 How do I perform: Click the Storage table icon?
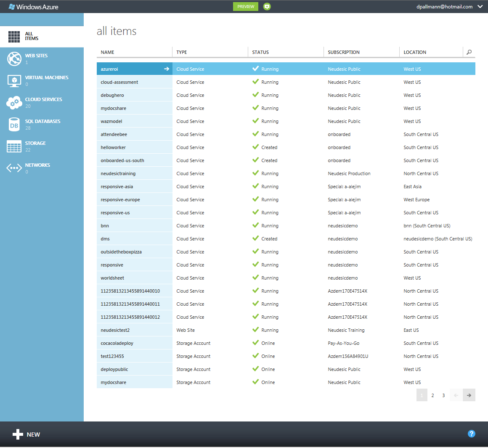[14, 147]
